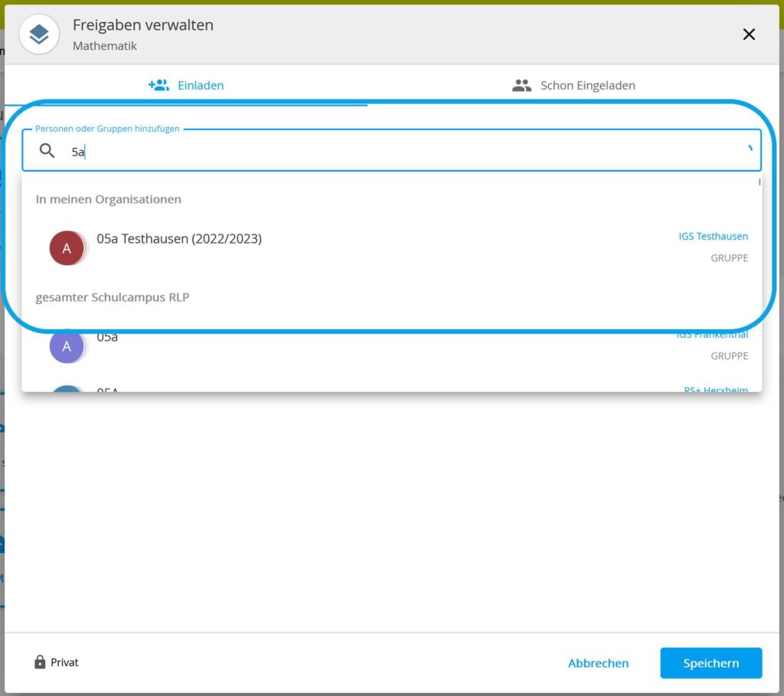Focus the Personen oder Gruppen hinzufügen field
The width and height of the screenshot is (784, 696).
[x=391, y=151]
